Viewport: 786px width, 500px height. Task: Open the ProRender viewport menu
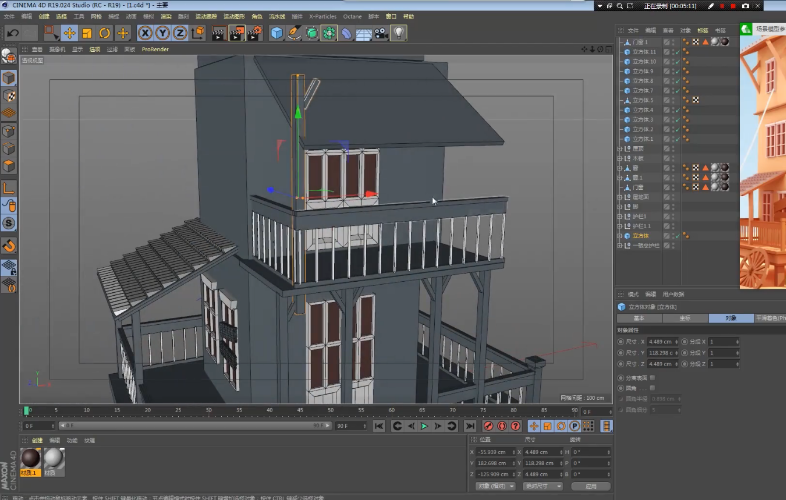click(x=155, y=49)
